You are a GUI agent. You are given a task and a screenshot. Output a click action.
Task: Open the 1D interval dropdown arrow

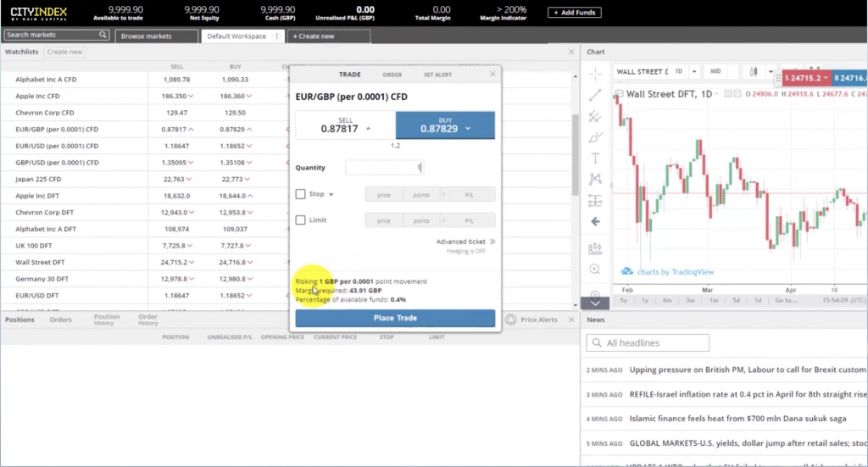694,71
